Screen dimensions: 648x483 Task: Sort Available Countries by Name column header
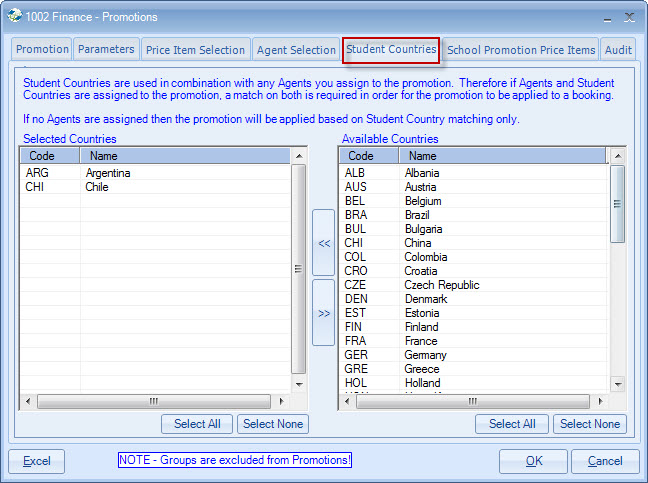point(500,156)
